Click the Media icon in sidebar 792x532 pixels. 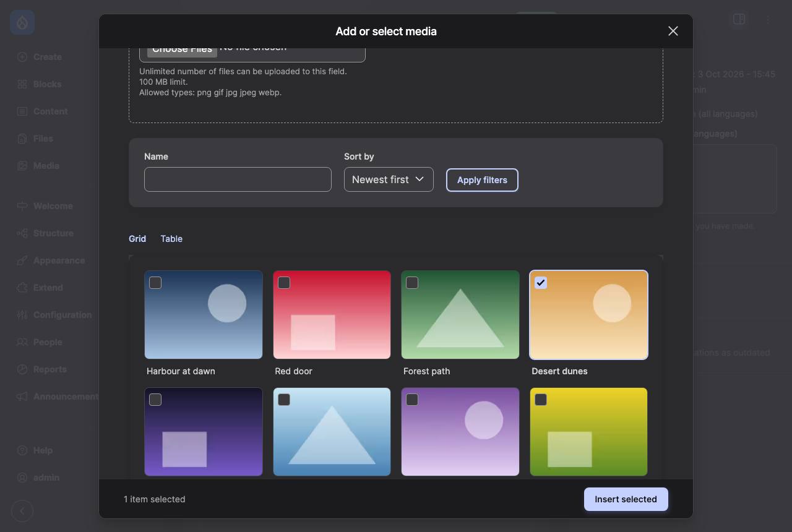coord(22,166)
